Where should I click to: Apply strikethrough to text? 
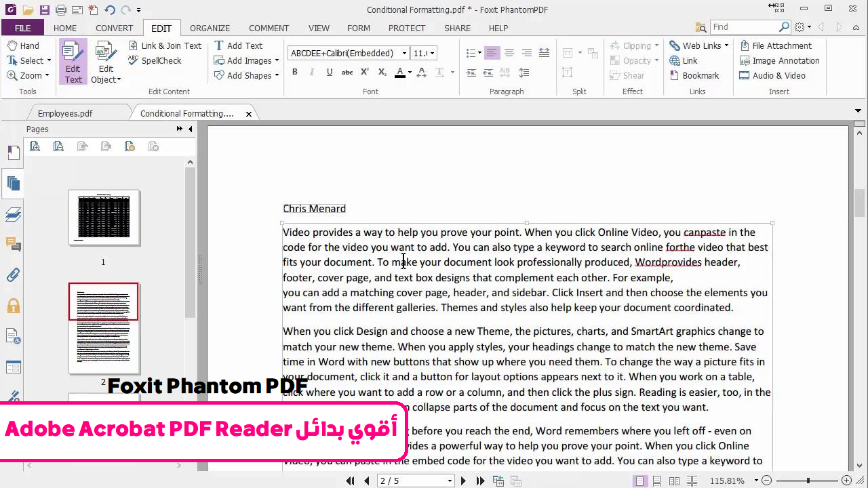347,72
